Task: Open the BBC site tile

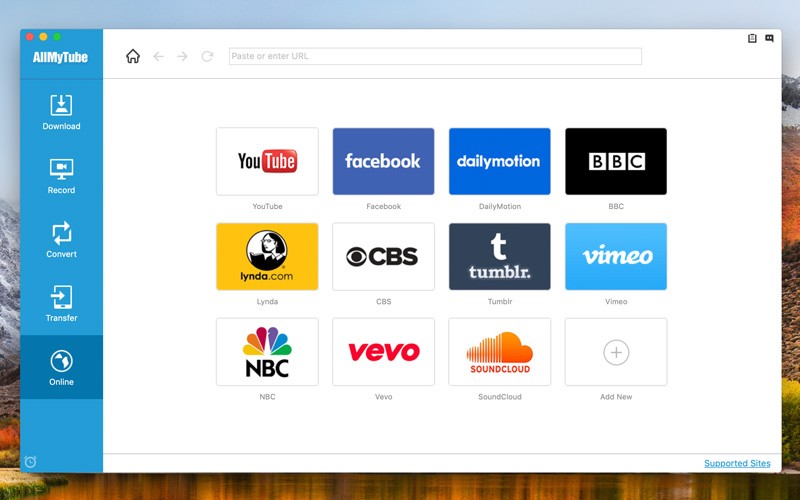Action: pyautogui.click(x=616, y=161)
